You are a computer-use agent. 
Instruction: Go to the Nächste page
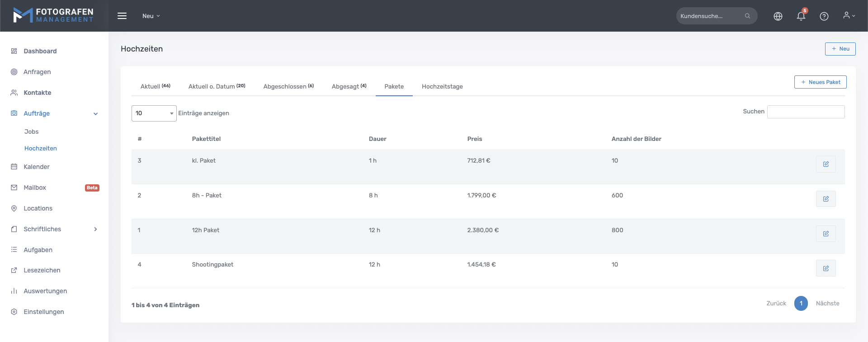(827, 304)
